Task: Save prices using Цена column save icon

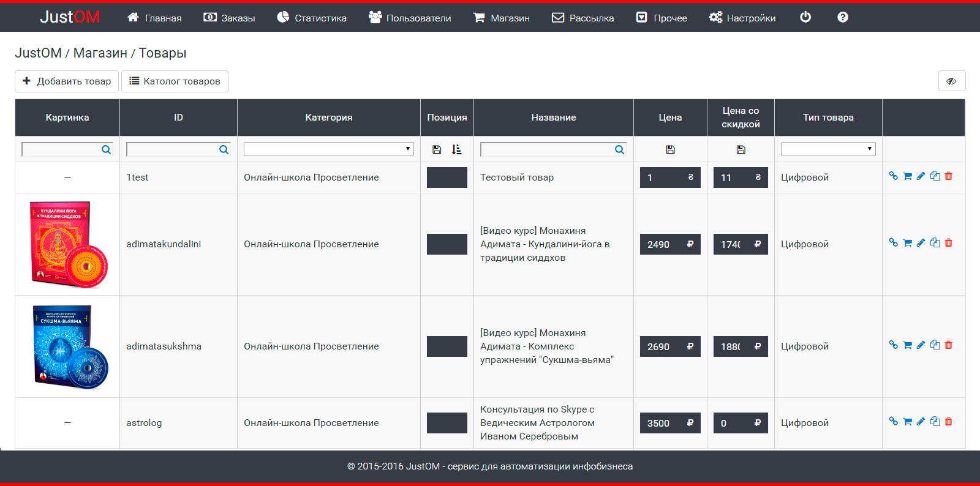Action: pos(670,149)
